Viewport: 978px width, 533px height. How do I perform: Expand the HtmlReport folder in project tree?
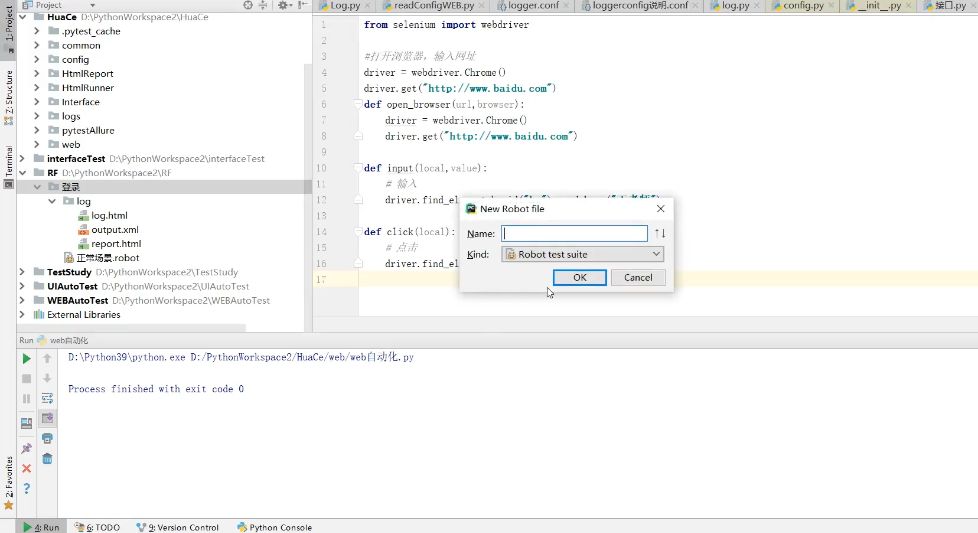(x=37, y=74)
